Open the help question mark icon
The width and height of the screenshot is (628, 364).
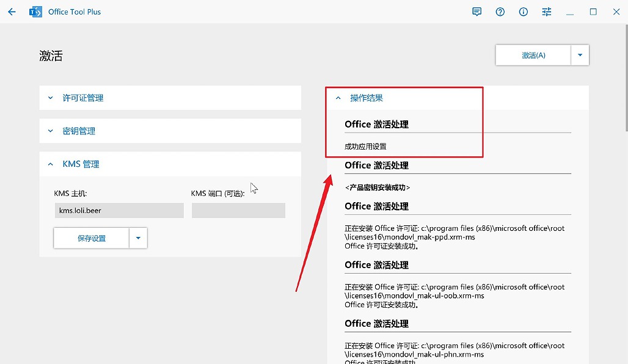[x=500, y=12]
